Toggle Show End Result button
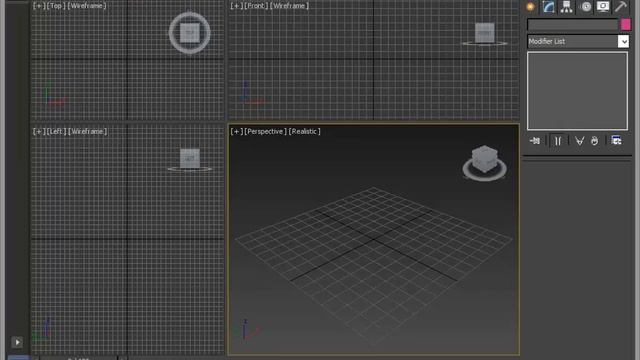640x360 pixels. click(x=558, y=141)
